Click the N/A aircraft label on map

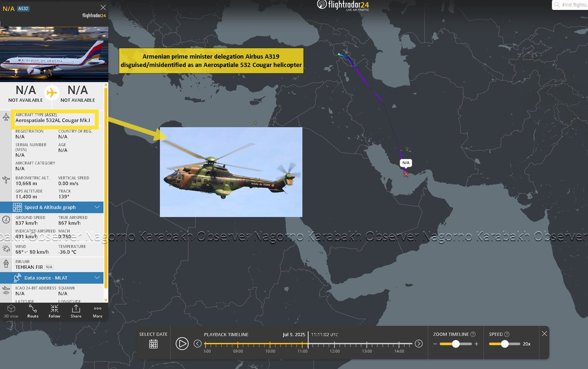405,162
